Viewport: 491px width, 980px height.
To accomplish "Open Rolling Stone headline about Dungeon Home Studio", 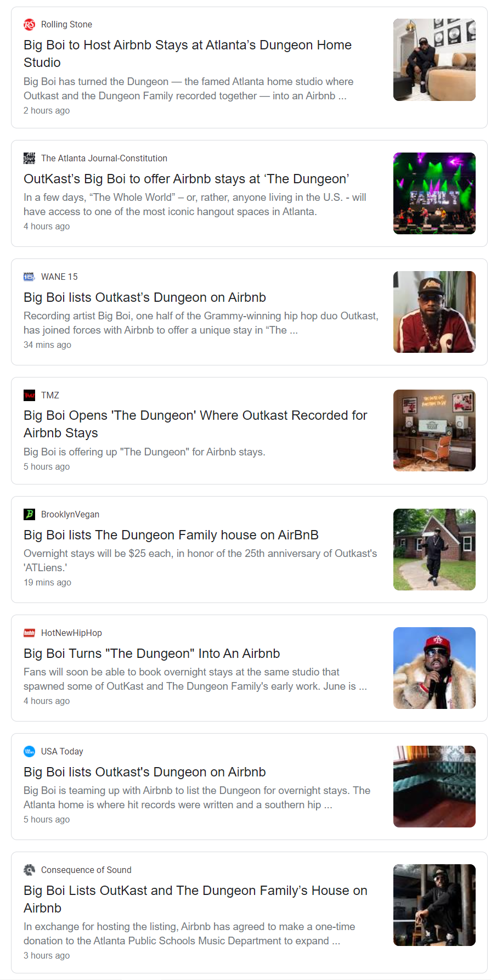I will point(188,54).
